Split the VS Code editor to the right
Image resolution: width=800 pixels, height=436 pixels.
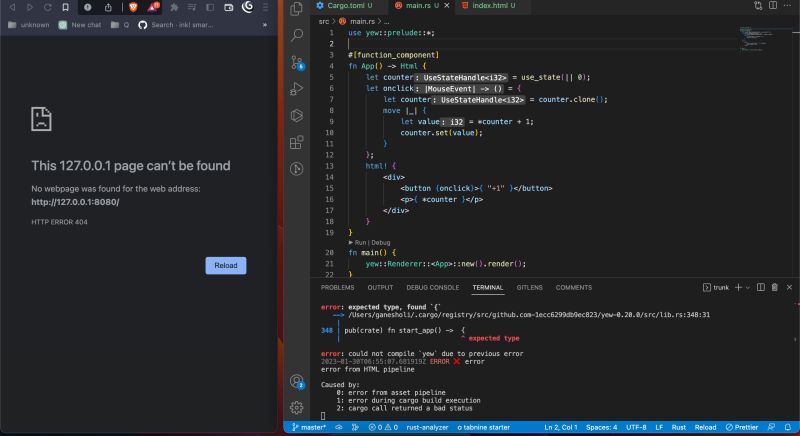click(x=773, y=5)
